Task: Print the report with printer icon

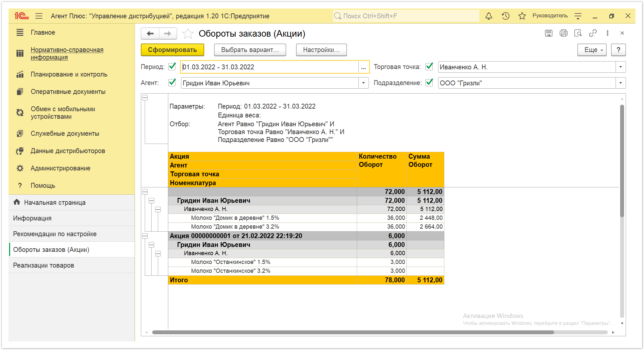Action: [x=563, y=33]
